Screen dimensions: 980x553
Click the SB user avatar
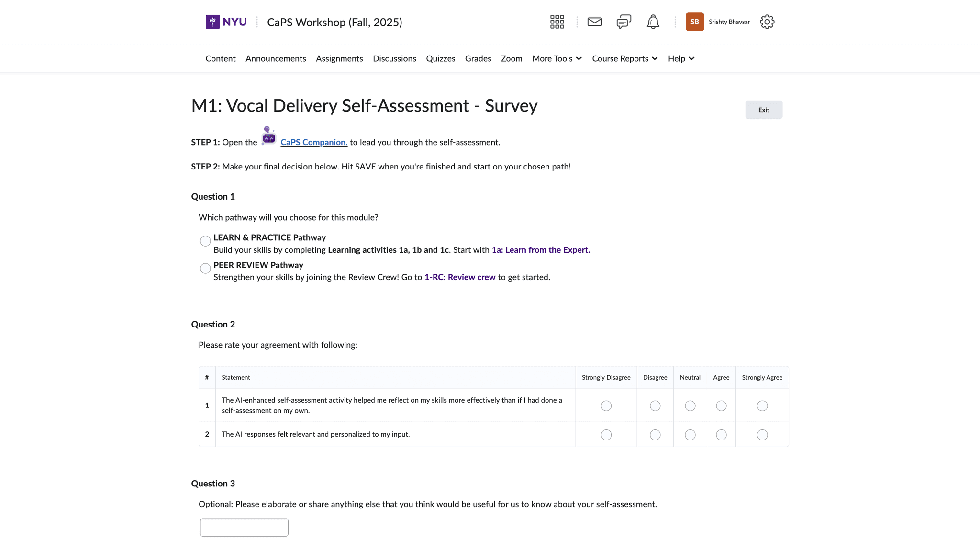(695, 22)
